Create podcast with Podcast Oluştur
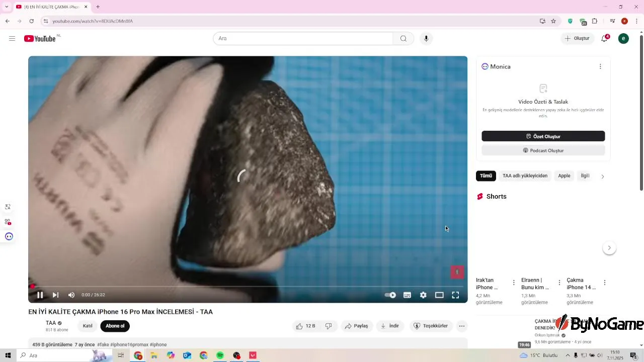 pos(543,150)
